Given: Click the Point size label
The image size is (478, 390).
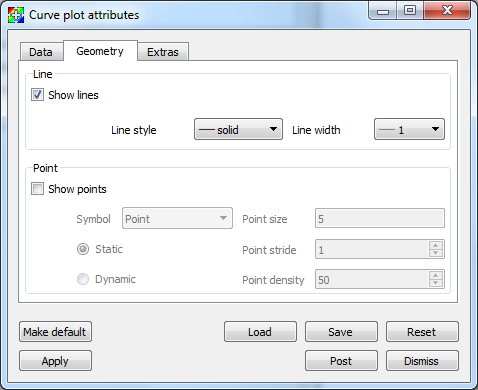Looking at the screenshot, I should 265,219.
